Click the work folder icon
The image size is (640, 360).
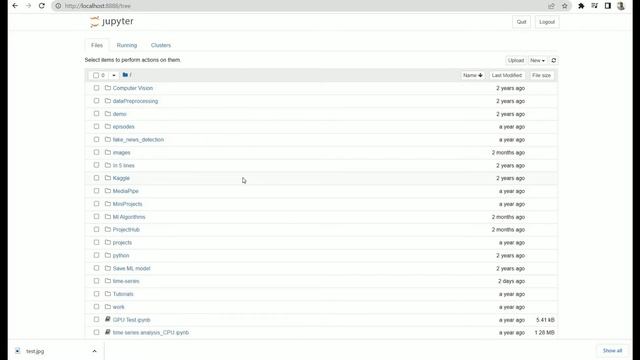tap(108, 307)
